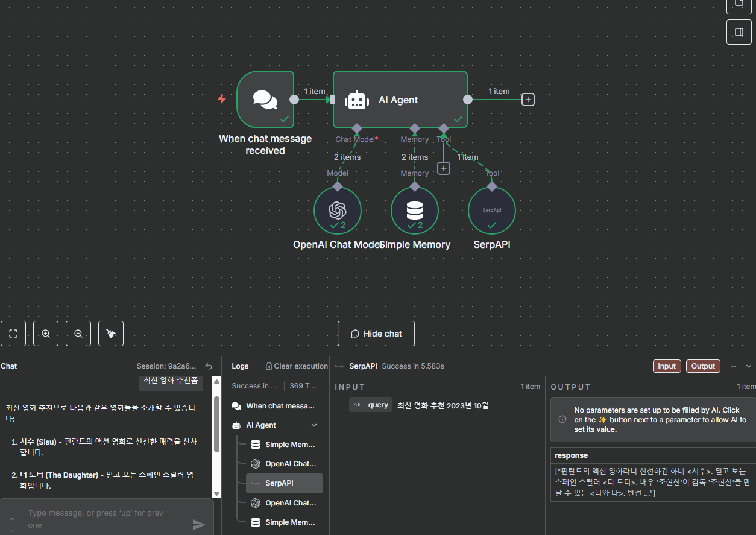The height and width of the screenshot is (535, 756).
Task: Select the When chat message received trigger node
Action: click(x=265, y=100)
